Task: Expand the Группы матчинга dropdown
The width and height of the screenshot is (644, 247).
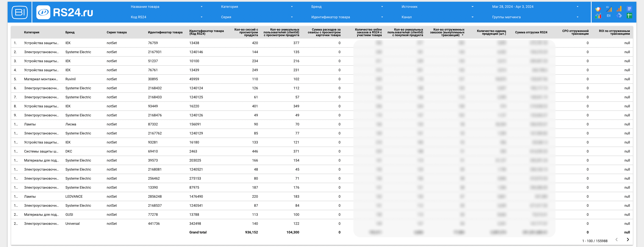Action: (x=535, y=17)
